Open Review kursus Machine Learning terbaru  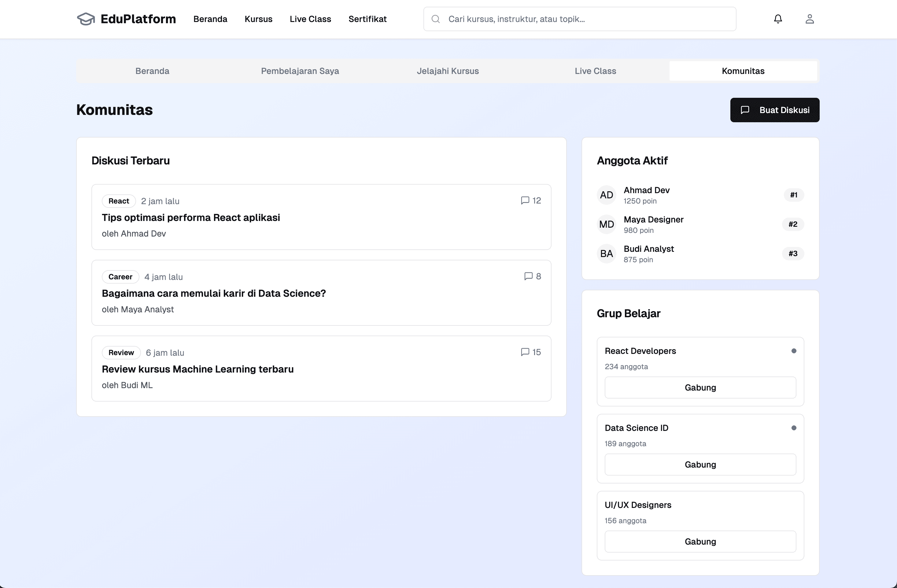click(x=197, y=369)
